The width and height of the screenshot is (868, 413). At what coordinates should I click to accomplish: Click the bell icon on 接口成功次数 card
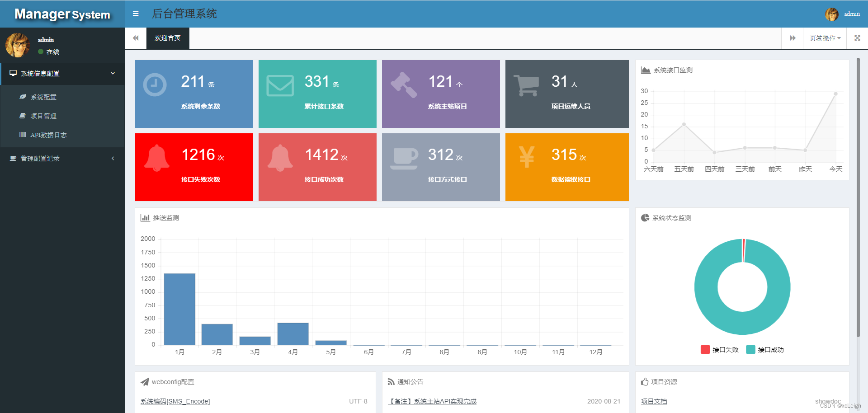pyautogui.click(x=280, y=158)
